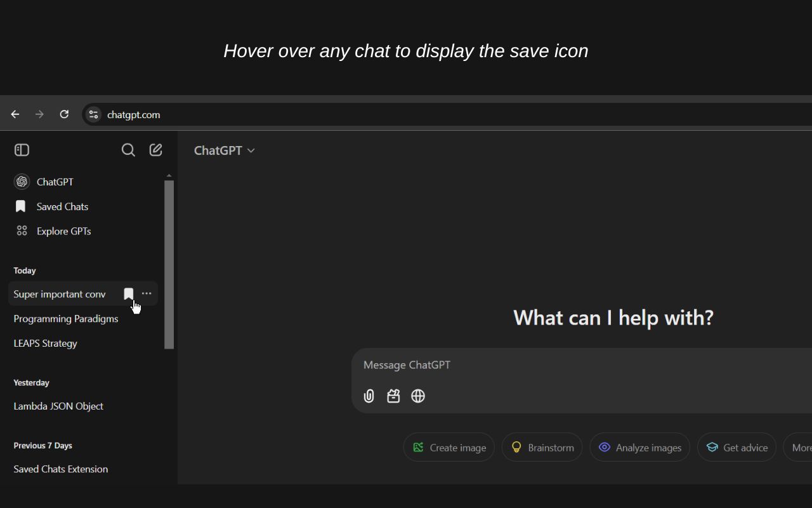The image size is (812, 508).
Task: Click the browser reload button
Action: click(x=63, y=114)
